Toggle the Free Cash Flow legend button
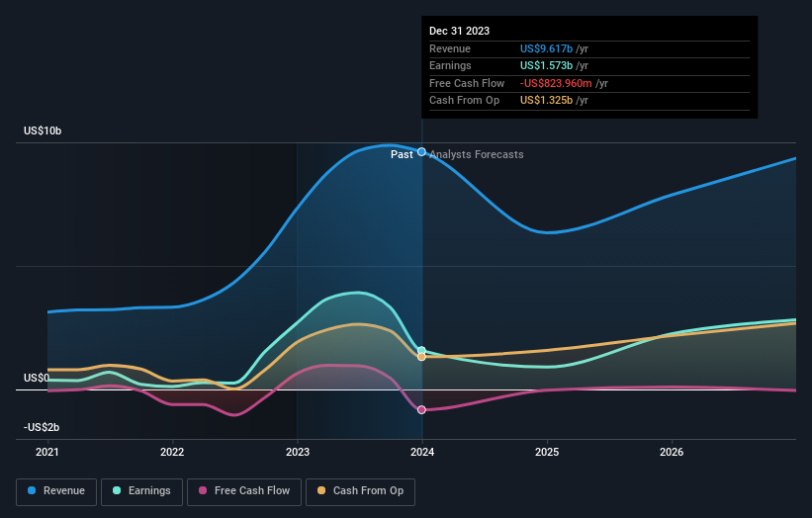Viewport: 812px width, 518px height. click(244, 491)
